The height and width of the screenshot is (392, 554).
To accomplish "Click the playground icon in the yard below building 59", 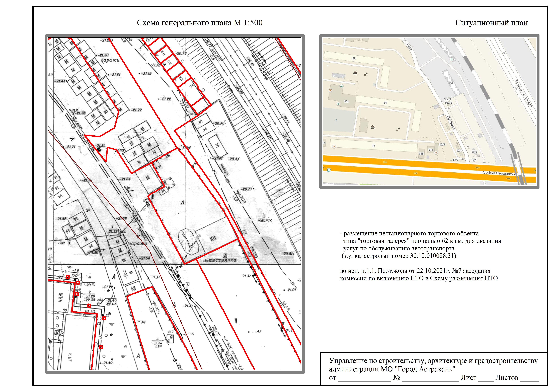I will coord(355,73).
